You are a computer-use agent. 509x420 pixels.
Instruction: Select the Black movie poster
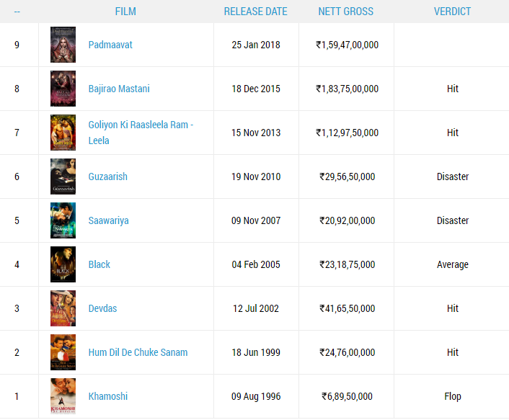click(63, 264)
